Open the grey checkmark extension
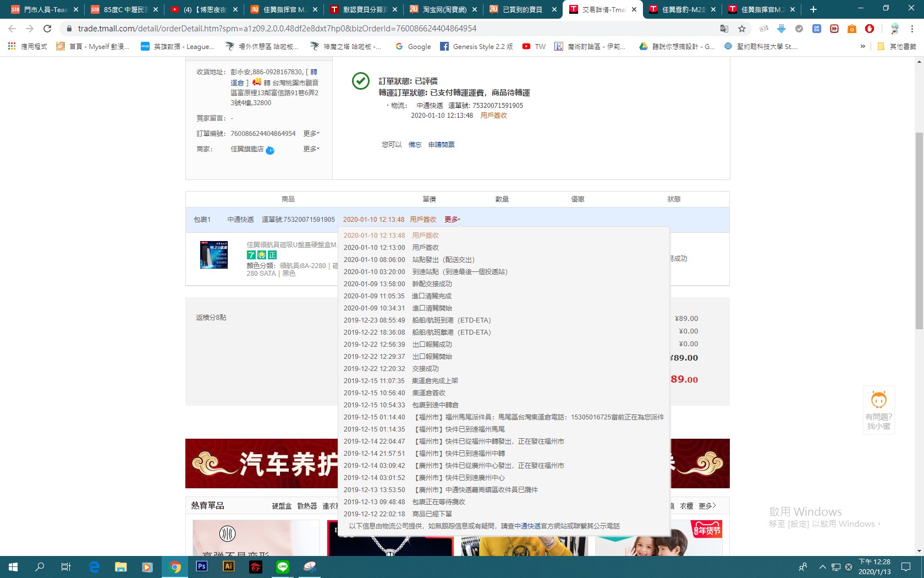The width and height of the screenshot is (924, 578). tap(799, 29)
